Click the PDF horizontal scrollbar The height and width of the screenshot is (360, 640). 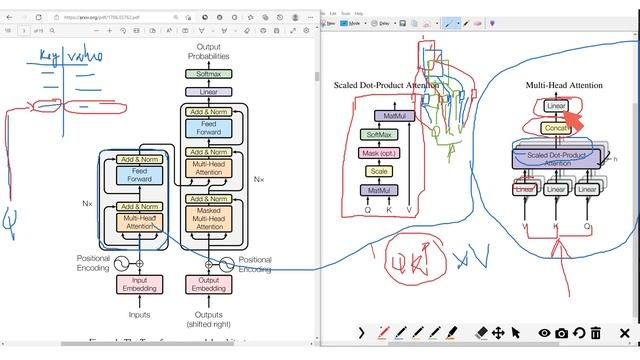[147, 344]
